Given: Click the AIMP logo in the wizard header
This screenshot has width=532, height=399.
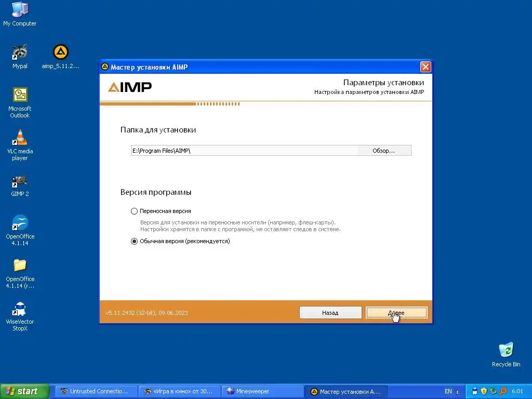Looking at the screenshot, I should click(130, 87).
